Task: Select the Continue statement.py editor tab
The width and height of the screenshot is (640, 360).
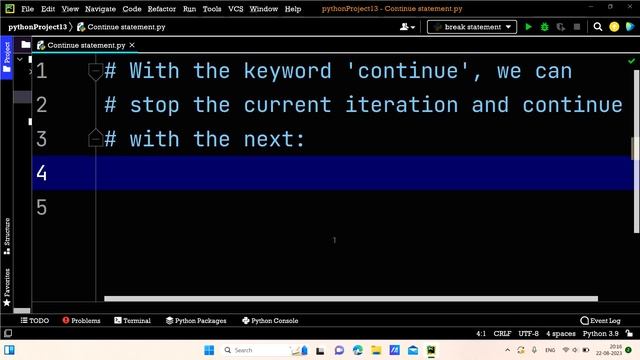Action: 86,45
